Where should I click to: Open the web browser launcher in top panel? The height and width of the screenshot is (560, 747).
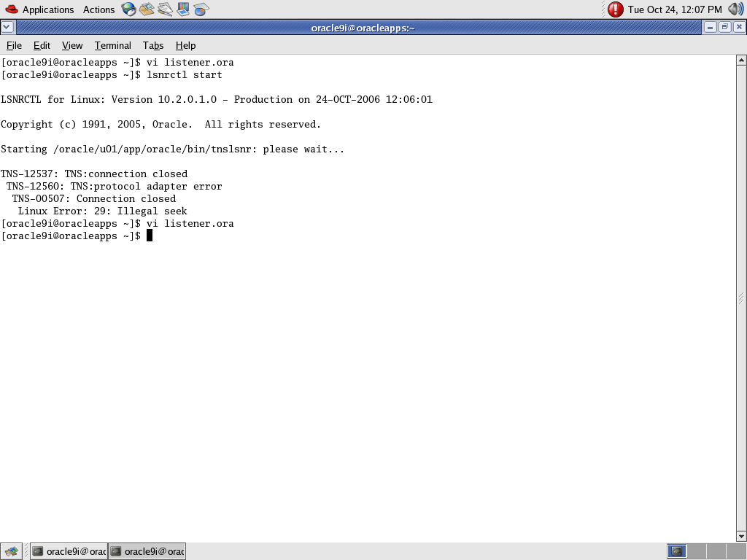click(129, 9)
